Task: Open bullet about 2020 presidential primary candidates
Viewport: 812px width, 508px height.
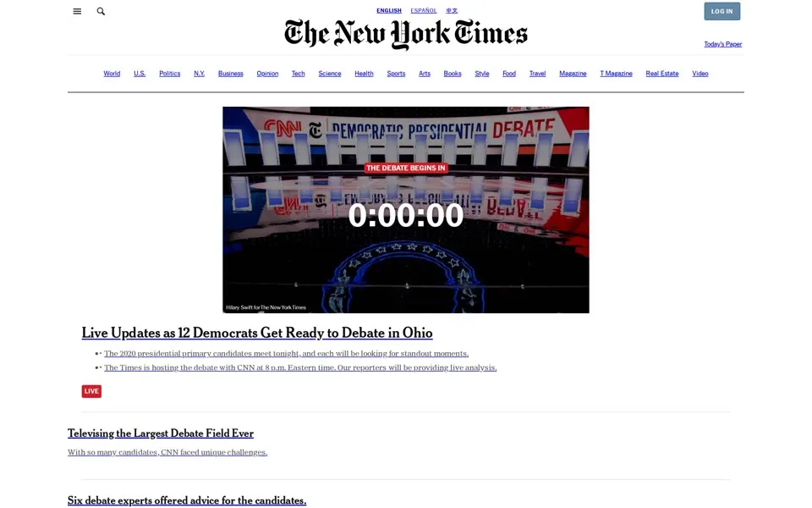Action: 287,354
